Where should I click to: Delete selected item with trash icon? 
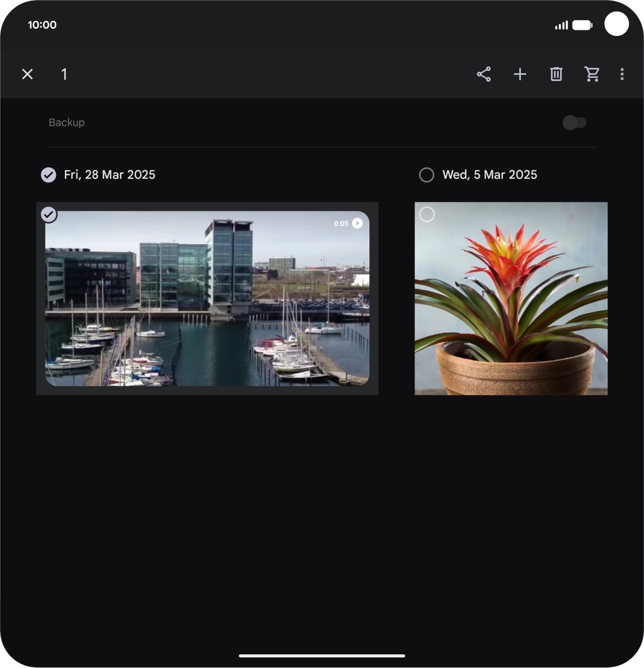pos(556,74)
